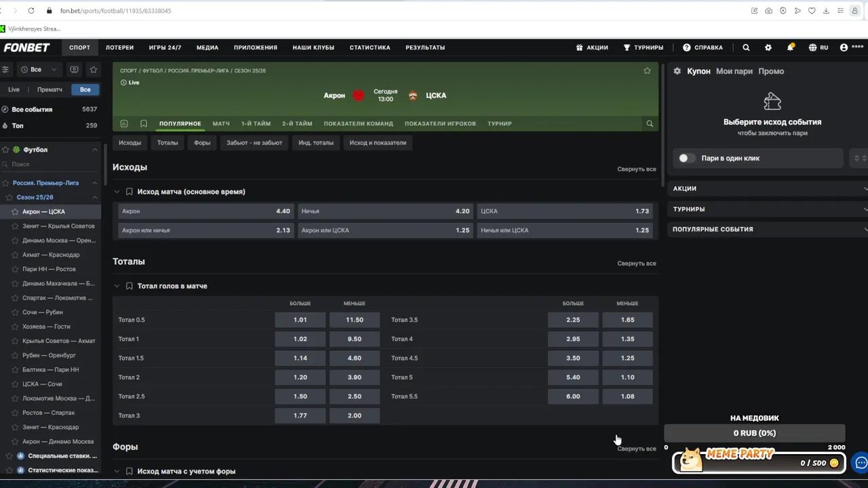
Task: Click the favorites star in sidebar toolbar
Action: (x=94, y=69)
